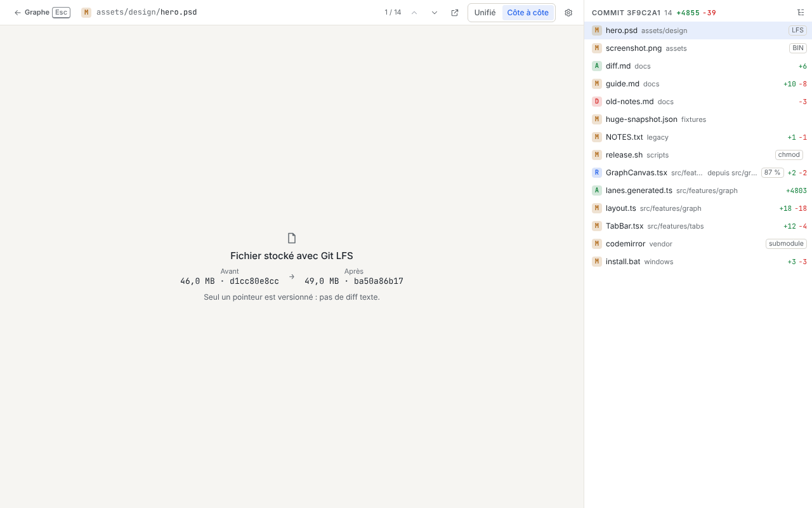Select screenshot.png in file list
The height and width of the screenshot is (508, 812).
[x=698, y=48]
